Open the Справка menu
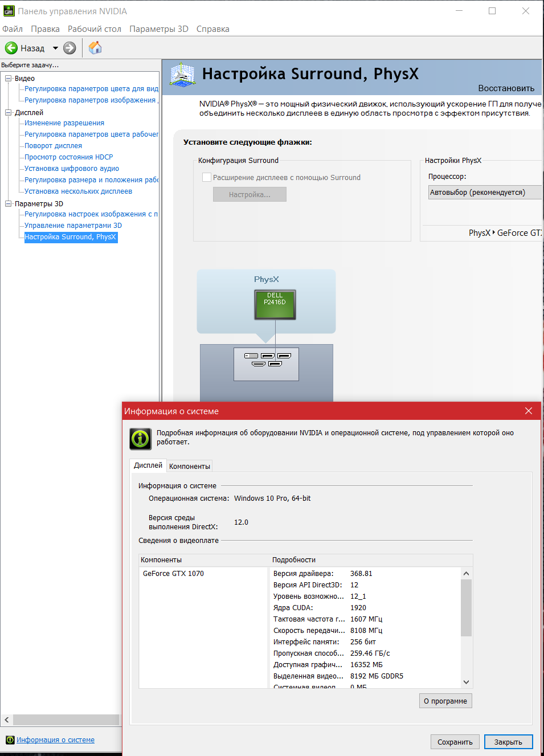Image resolution: width=544 pixels, height=756 pixels. coord(213,29)
